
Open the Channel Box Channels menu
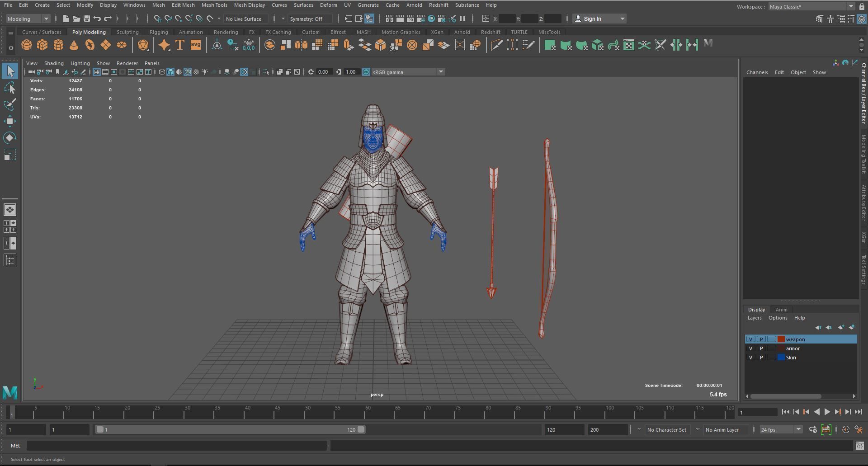pos(757,72)
